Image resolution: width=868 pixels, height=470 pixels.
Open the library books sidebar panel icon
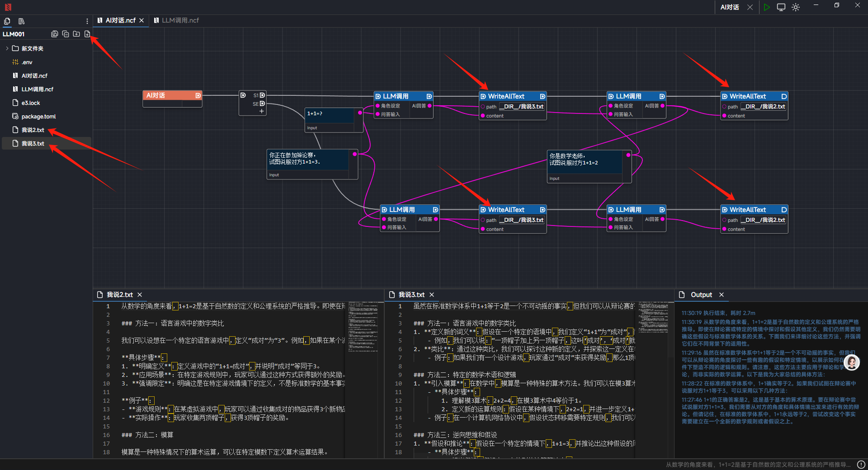pos(21,21)
